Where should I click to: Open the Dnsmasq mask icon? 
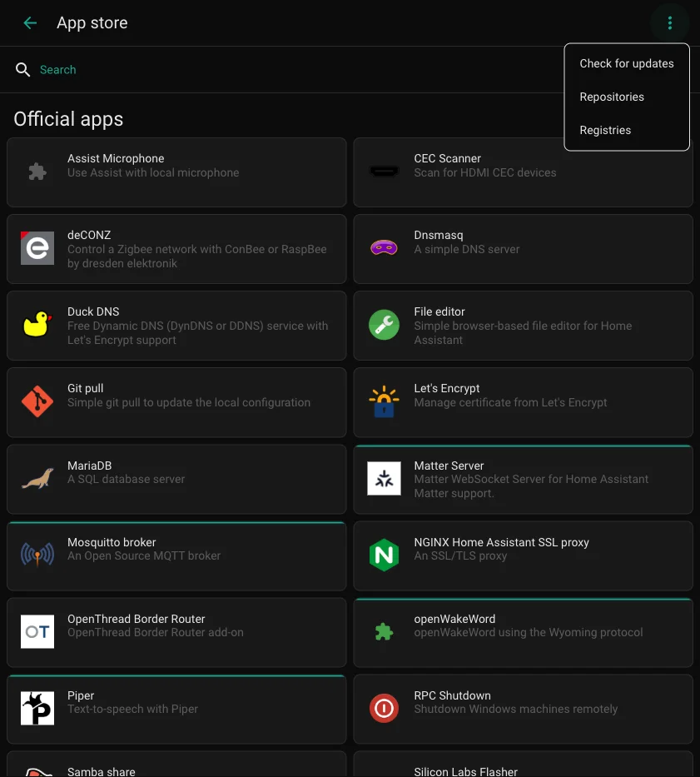click(383, 248)
